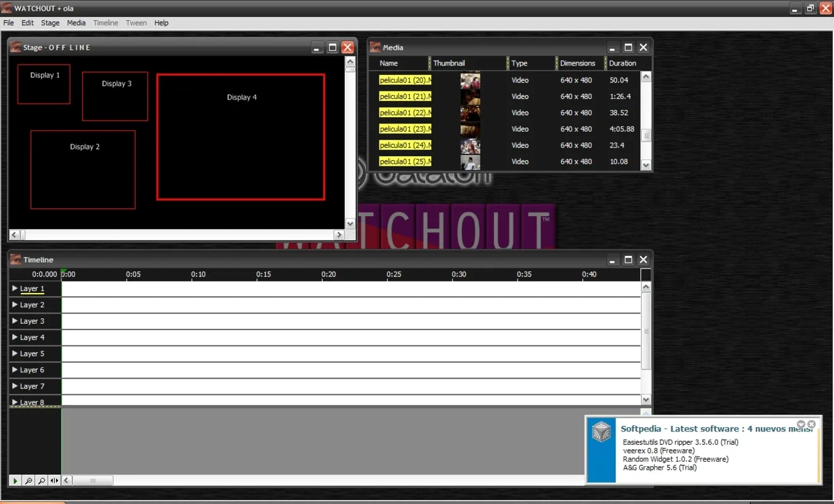Select media item pelicula01 (23)
The width and height of the screenshot is (834, 504).
click(405, 129)
